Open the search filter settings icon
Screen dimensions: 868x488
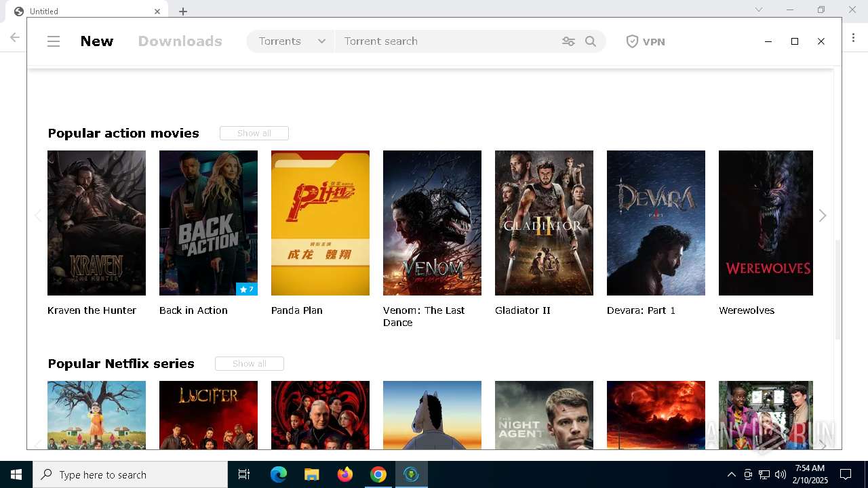(568, 41)
